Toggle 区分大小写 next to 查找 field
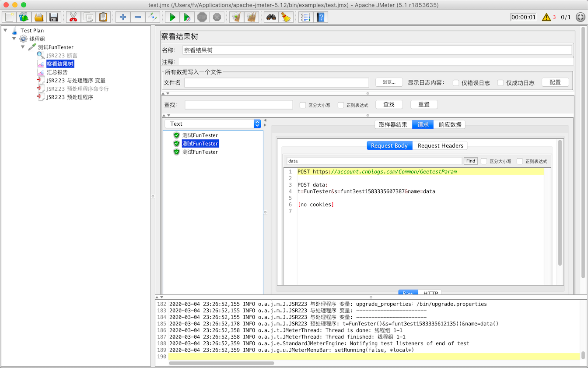Screen dimensions: 588x368 pyautogui.click(x=303, y=105)
